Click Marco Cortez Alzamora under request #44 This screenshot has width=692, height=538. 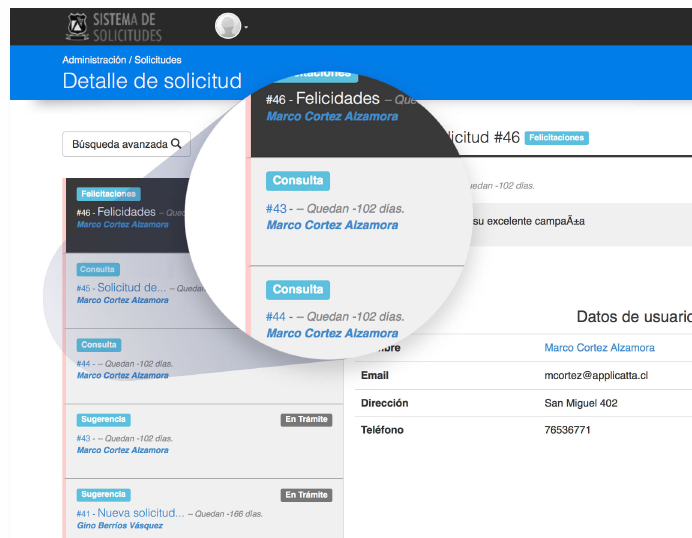coord(123,375)
